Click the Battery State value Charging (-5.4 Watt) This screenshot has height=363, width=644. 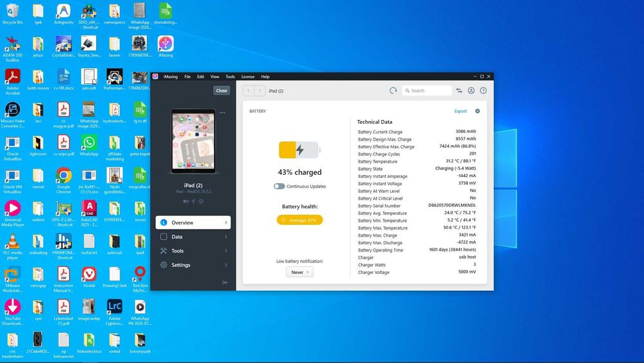455,168
